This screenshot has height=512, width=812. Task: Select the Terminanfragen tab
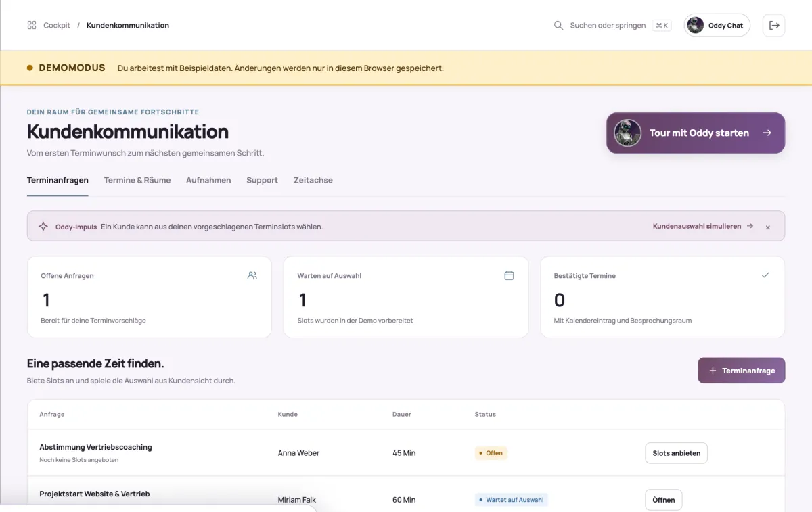(58, 181)
